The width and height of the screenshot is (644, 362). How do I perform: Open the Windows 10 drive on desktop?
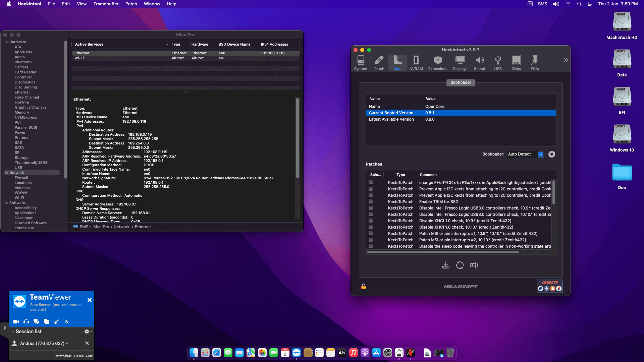point(622,138)
